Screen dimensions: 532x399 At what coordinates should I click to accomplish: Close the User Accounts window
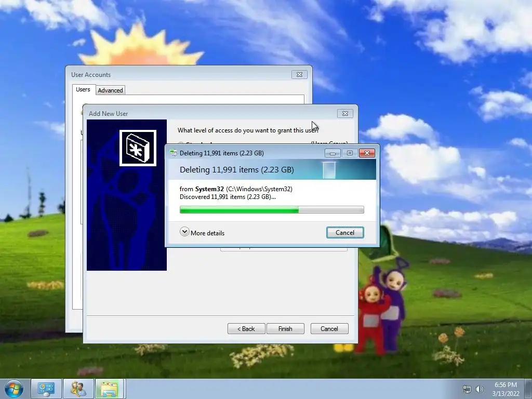(299, 75)
